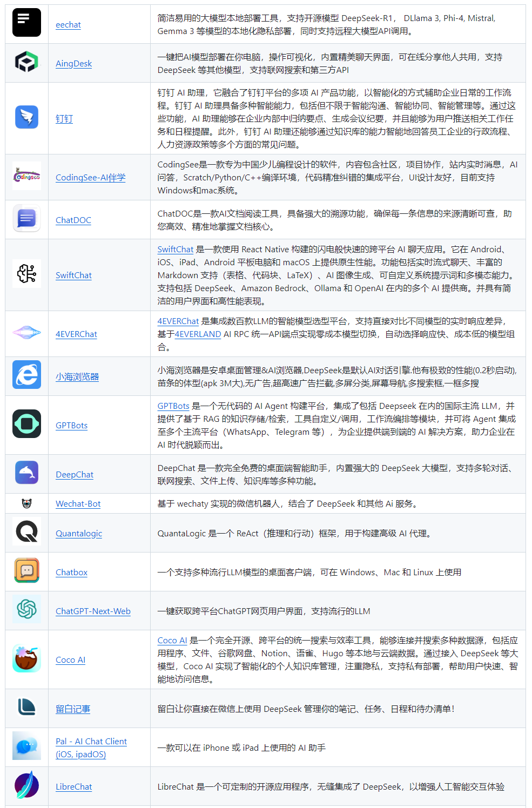
Task: Click the Pal chat client bubble icon
Action: [26, 746]
